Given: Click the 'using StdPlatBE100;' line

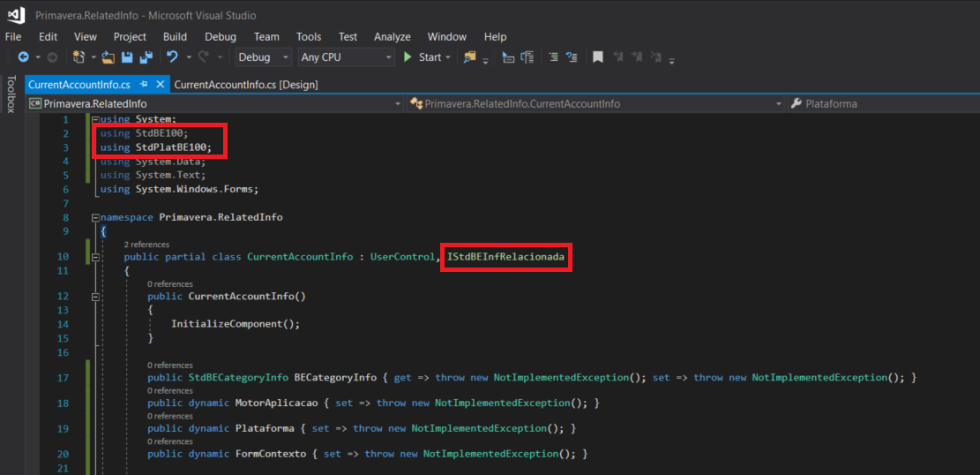Looking at the screenshot, I should click(x=156, y=147).
